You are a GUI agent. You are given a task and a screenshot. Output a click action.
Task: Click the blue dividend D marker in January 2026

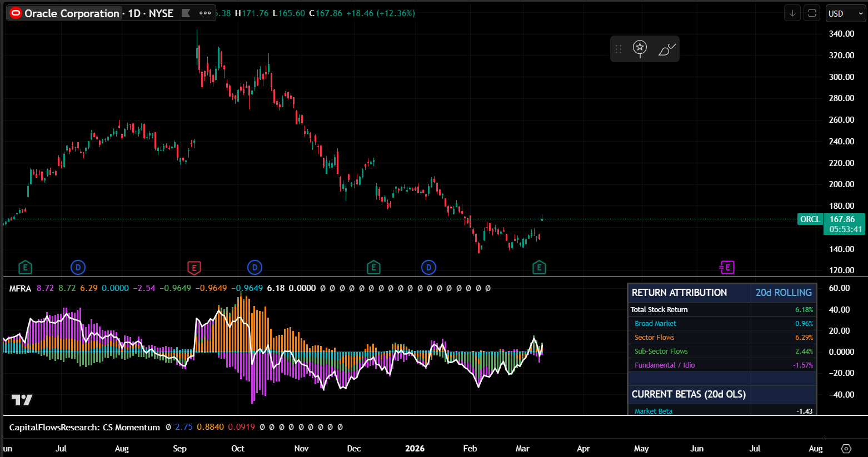[x=428, y=268]
